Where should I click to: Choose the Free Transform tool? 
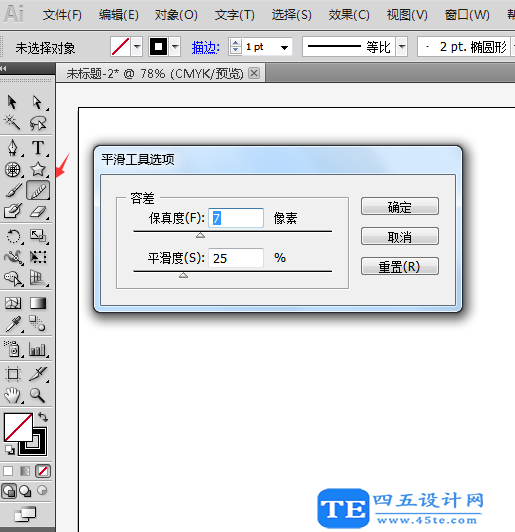tap(38, 257)
